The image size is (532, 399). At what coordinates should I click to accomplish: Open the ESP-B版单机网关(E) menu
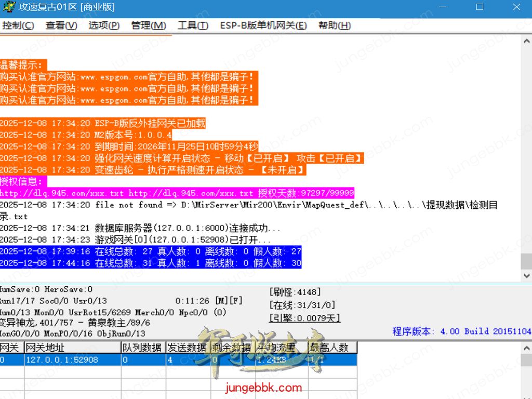(x=263, y=25)
